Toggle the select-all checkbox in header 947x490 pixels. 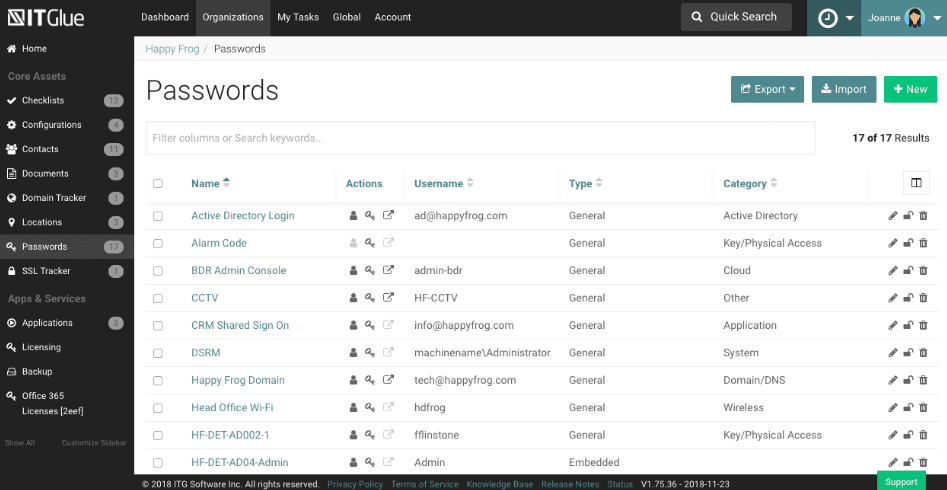pyautogui.click(x=158, y=184)
